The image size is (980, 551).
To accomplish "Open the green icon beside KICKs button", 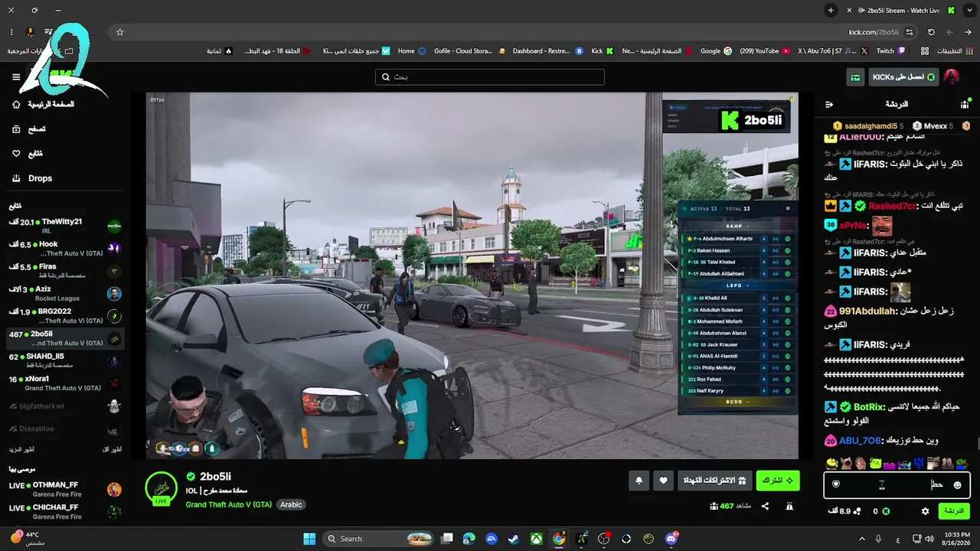I will click(x=855, y=77).
